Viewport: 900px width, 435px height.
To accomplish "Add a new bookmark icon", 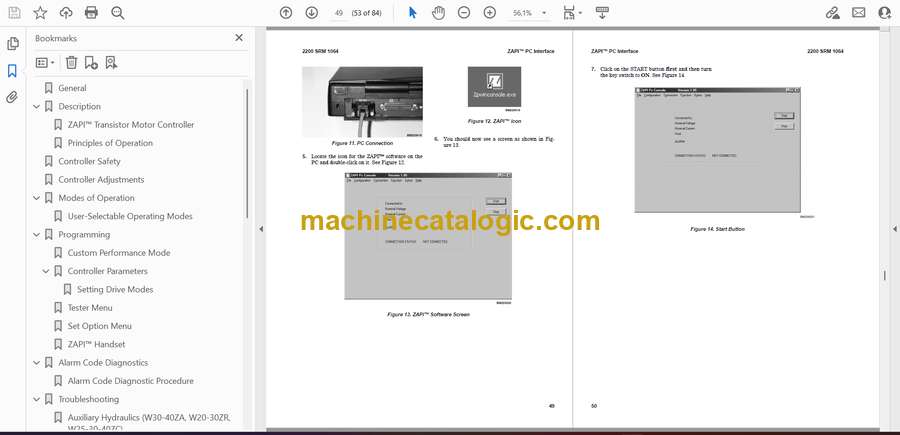I will pos(91,63).
